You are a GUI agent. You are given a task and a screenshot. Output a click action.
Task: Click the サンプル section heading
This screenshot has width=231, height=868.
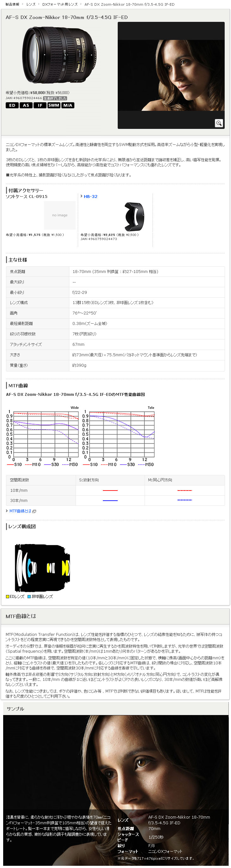[x=16, y=709]
